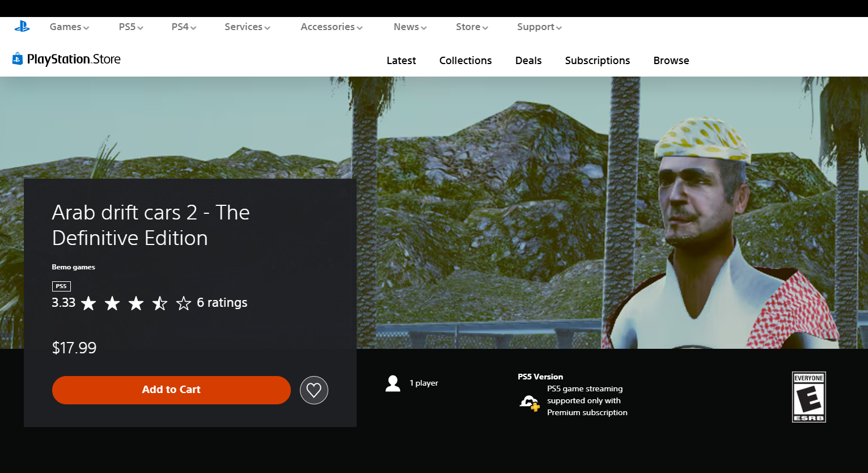Open the PlayStation Store home link
The image size is (868, 473).
[67, 59]
